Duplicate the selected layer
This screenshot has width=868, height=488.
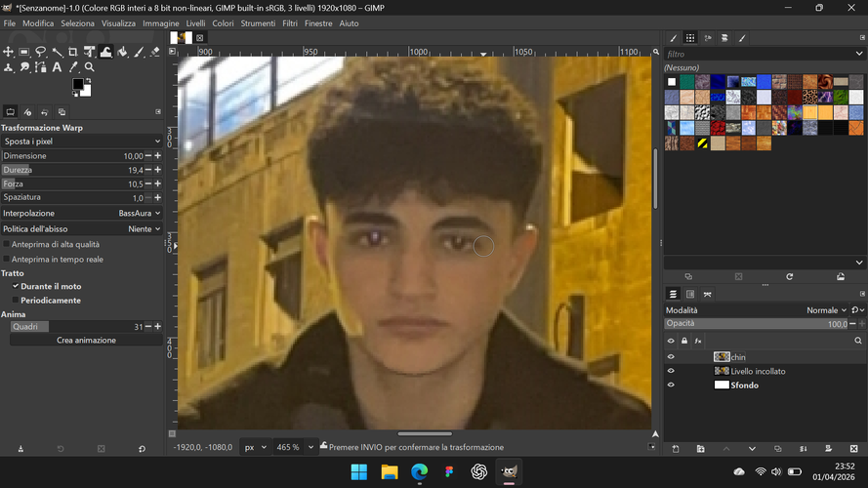point(778,449)
